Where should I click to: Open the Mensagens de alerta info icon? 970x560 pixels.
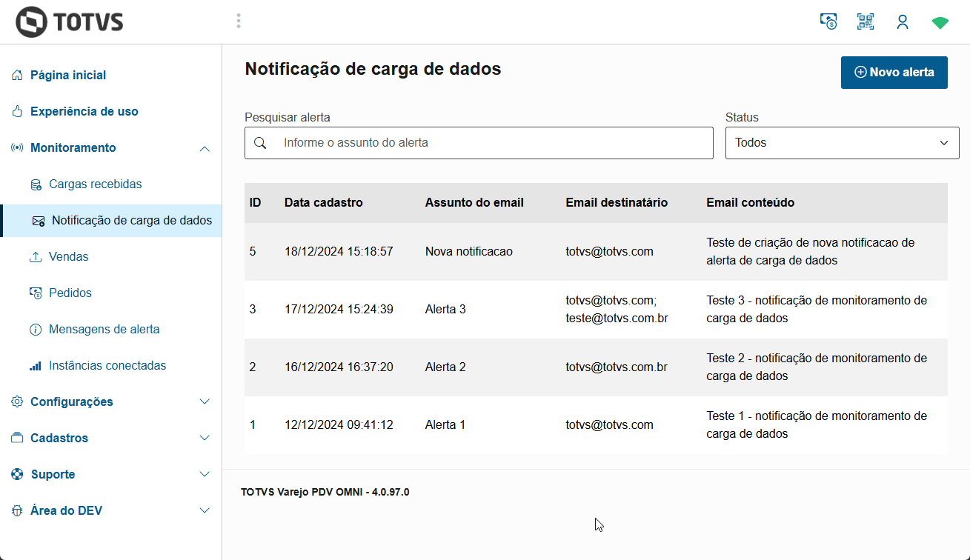click(36, 329)
